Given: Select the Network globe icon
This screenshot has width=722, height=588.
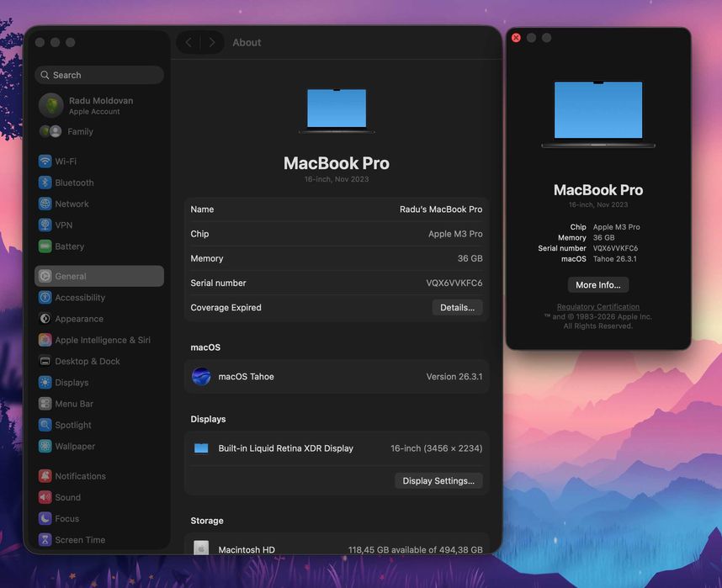Looking at the screenshot, I should click(45, 204).
